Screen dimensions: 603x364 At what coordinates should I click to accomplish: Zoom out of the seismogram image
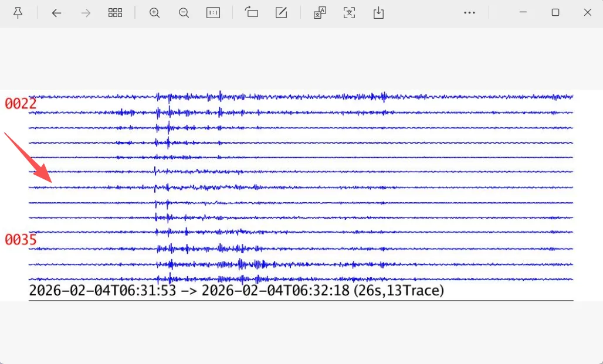coord(184,13)
